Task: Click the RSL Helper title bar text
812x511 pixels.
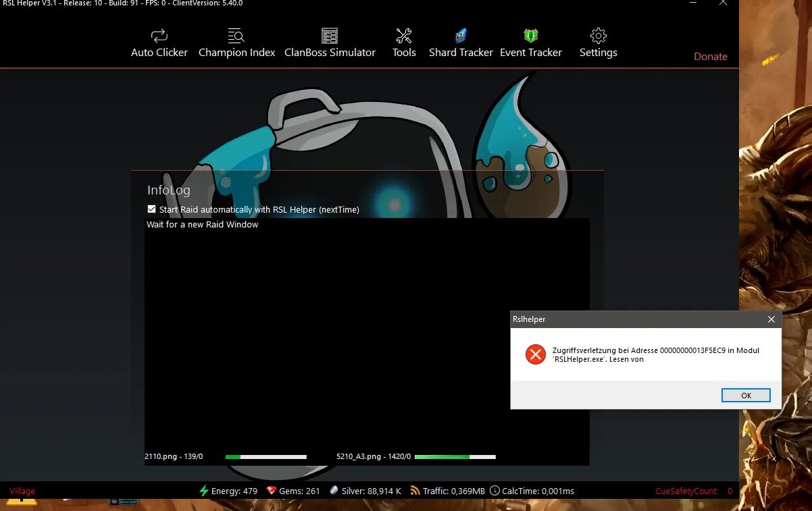Action: (x=122, y=3)
